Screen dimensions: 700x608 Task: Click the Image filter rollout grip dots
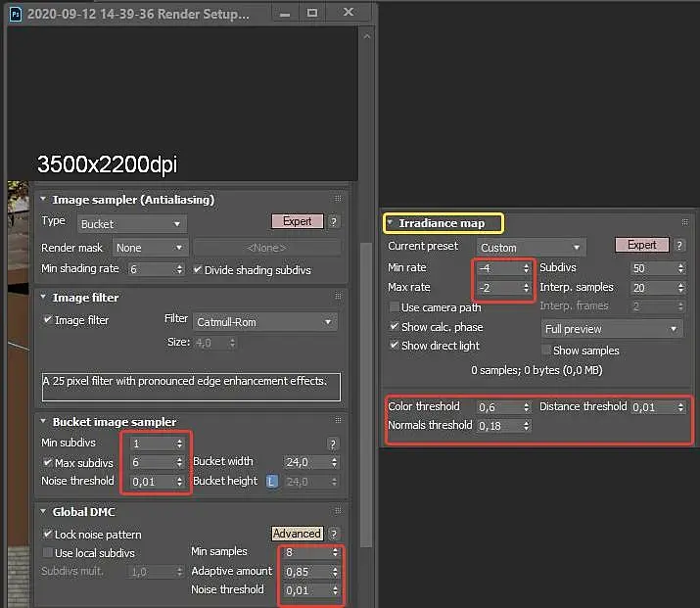338,296
